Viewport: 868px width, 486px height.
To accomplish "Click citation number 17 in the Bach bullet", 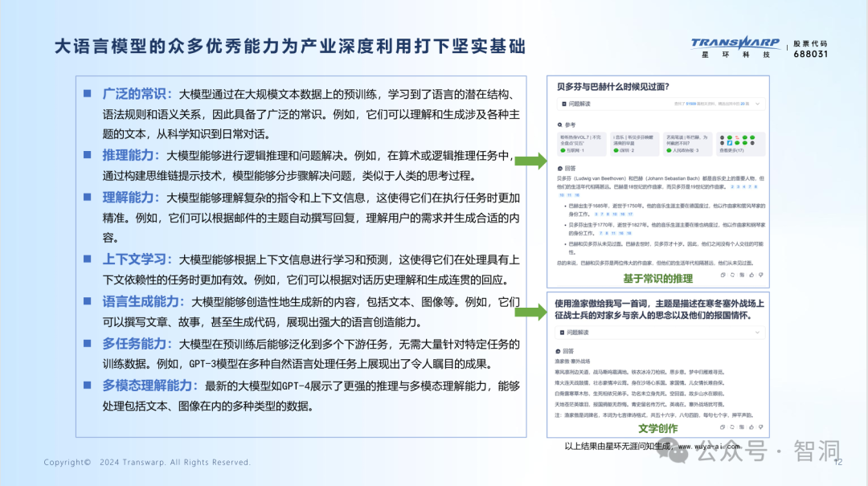I will (x=630, y=214).
